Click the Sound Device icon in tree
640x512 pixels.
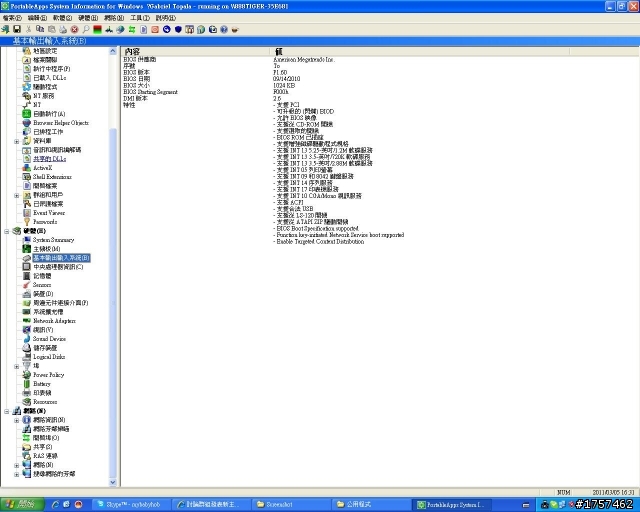pos(27,339)
